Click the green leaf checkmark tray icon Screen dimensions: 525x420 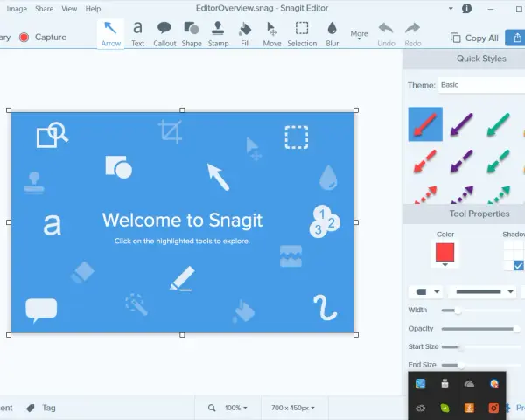(444, 408)
